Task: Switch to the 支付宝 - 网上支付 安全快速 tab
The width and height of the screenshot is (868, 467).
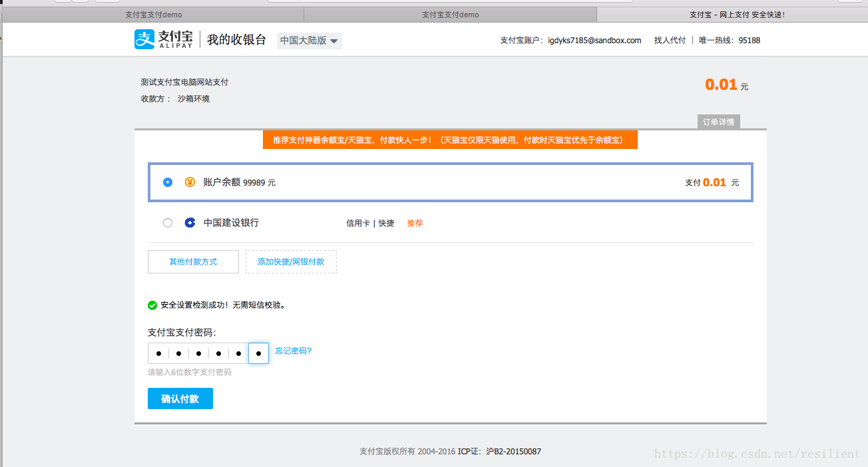Action: pos(732,15)
